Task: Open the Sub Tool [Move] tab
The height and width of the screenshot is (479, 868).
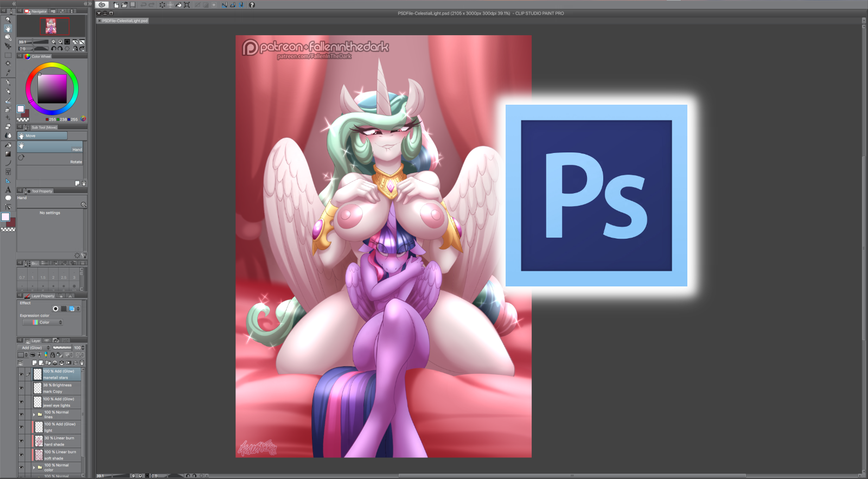Action: point(41,127)
